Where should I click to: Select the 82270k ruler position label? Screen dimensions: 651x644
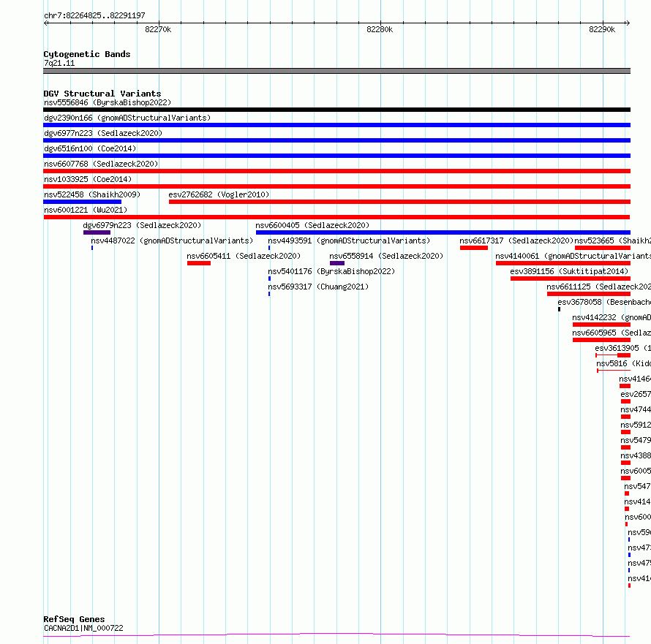[x=158, y=29]
